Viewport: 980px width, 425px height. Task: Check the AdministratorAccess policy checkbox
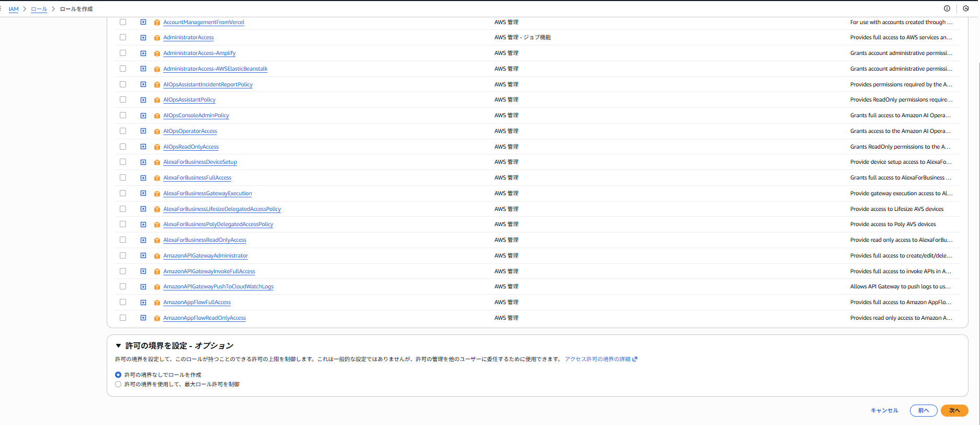coord(123,37)
